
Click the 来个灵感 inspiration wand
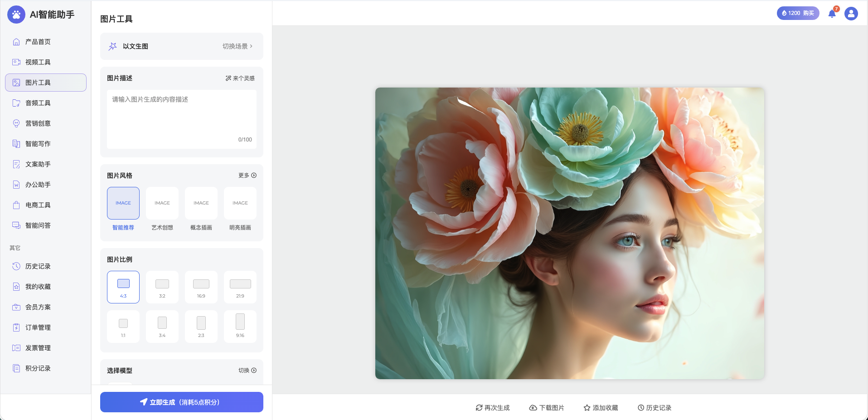click(240, 78)
